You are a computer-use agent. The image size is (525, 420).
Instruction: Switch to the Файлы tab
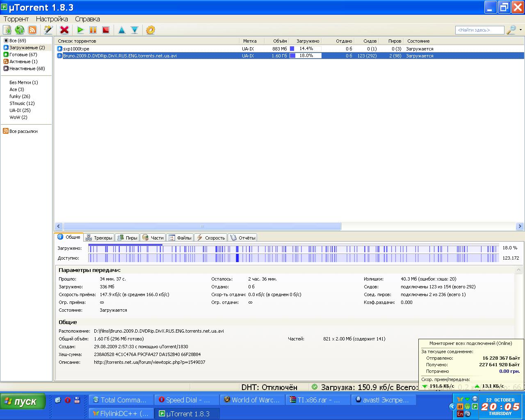pyautogui.click(x=180, y=238)
